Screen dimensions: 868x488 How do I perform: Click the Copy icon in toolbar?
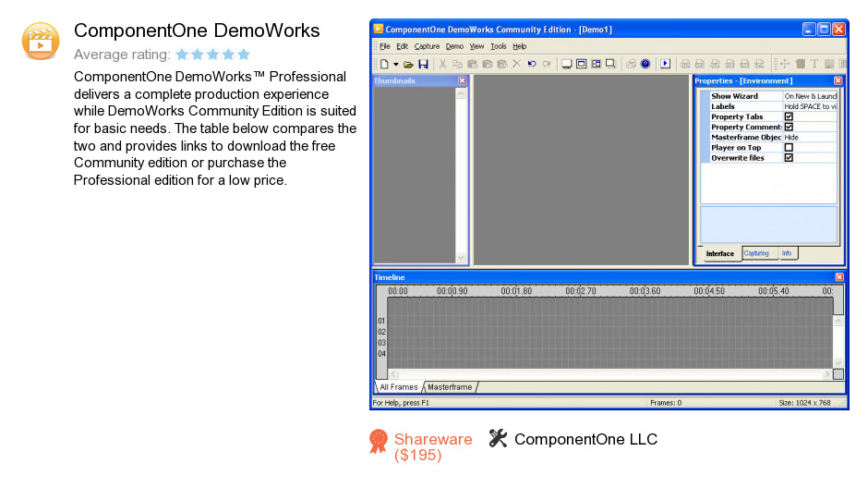pyautogui.click(x=457, y=65)
